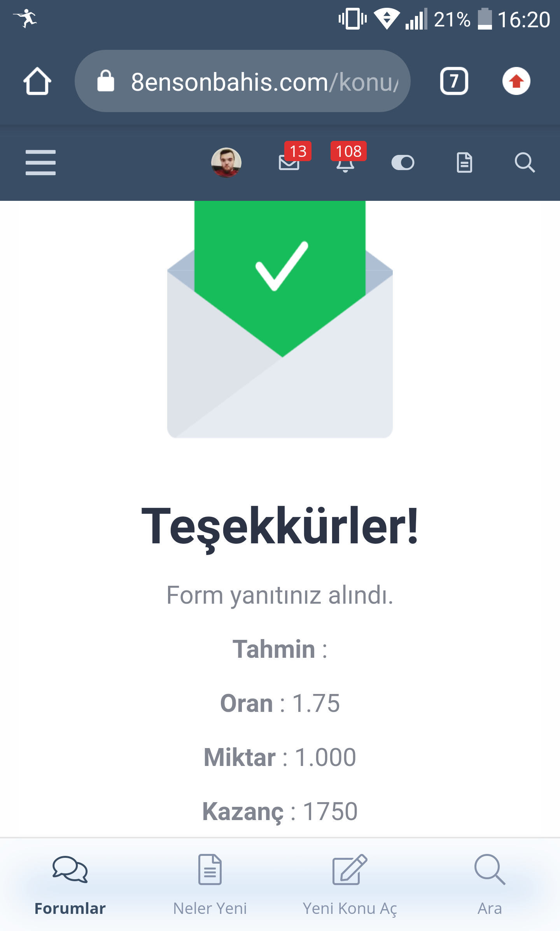Tap the Kazanç : 1750 line

[x=280, y=812]
